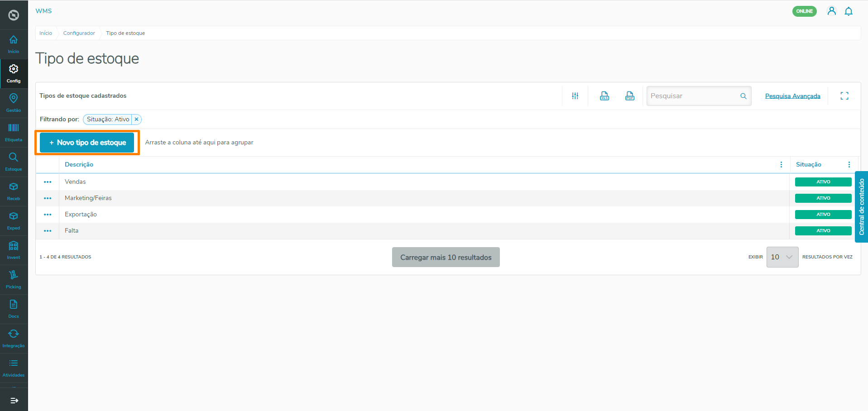Export the list to XLS
Image resolution: width=868 pixels, height=411 pixels.
tap(604, 96)
